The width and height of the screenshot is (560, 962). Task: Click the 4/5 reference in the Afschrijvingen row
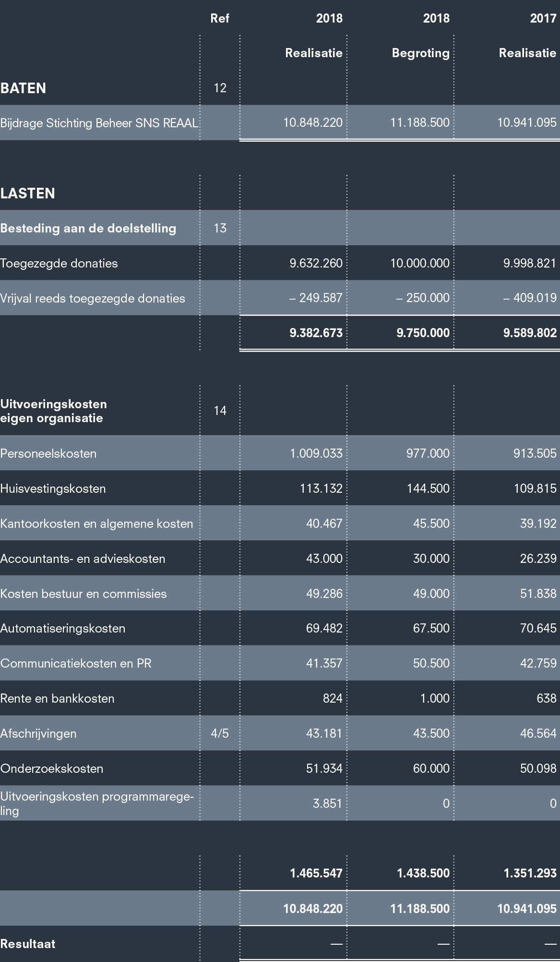pyautogui.click(x=220, y=733)
